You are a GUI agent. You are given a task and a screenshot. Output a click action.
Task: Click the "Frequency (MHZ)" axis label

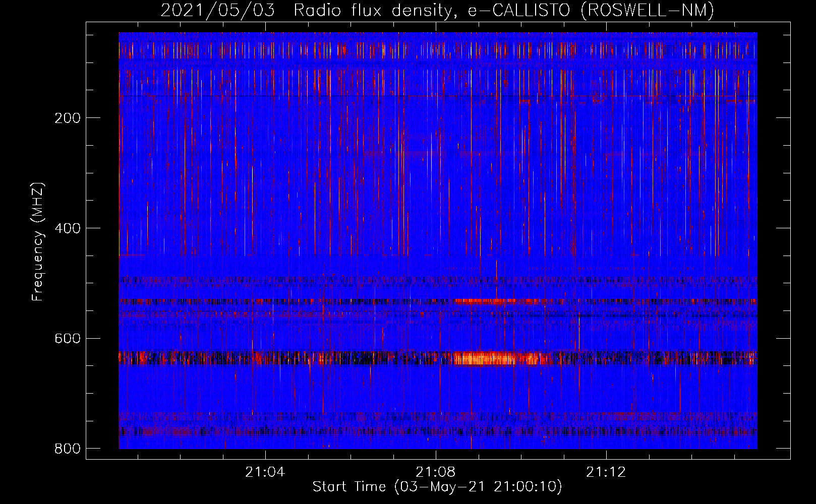38,241
